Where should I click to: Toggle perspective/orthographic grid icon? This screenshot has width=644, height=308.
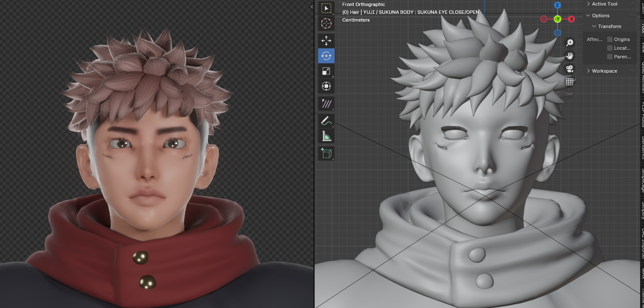(x=570, y=81)
